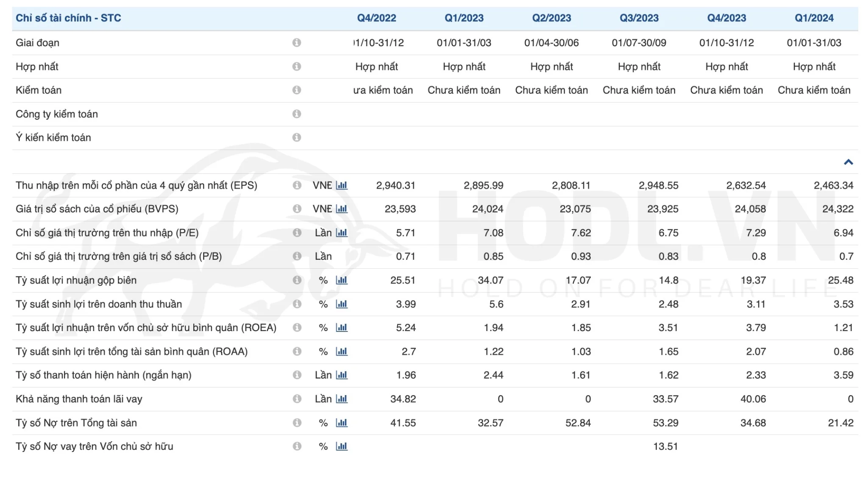The width and height of the screenshot is (868, 479).
Task: Open the P/B row info icon
Action: pyautogui.click(x=297, y=256)
